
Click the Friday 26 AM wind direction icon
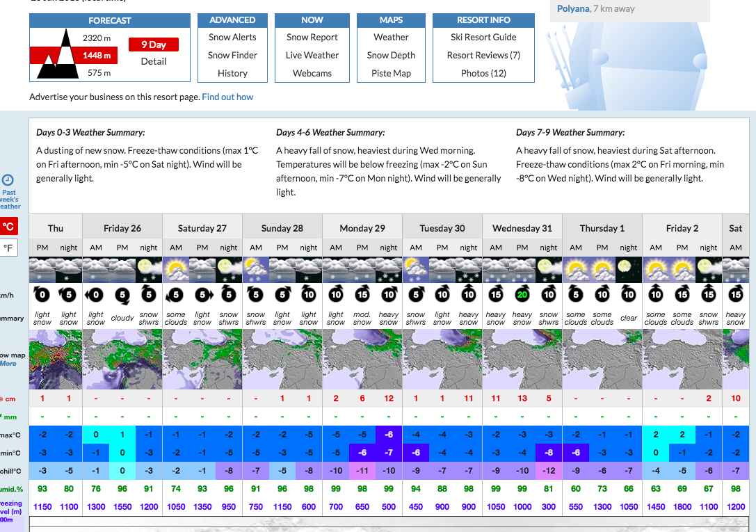coord(95,294)
